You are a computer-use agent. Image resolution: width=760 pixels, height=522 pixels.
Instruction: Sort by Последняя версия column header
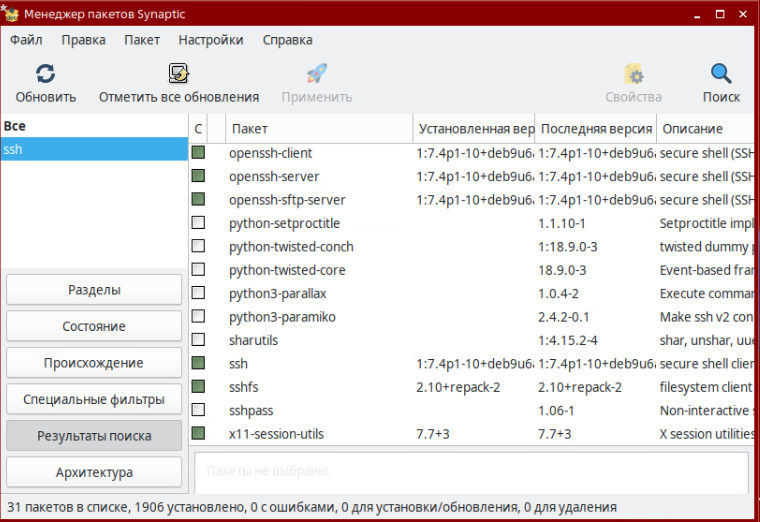596,129
